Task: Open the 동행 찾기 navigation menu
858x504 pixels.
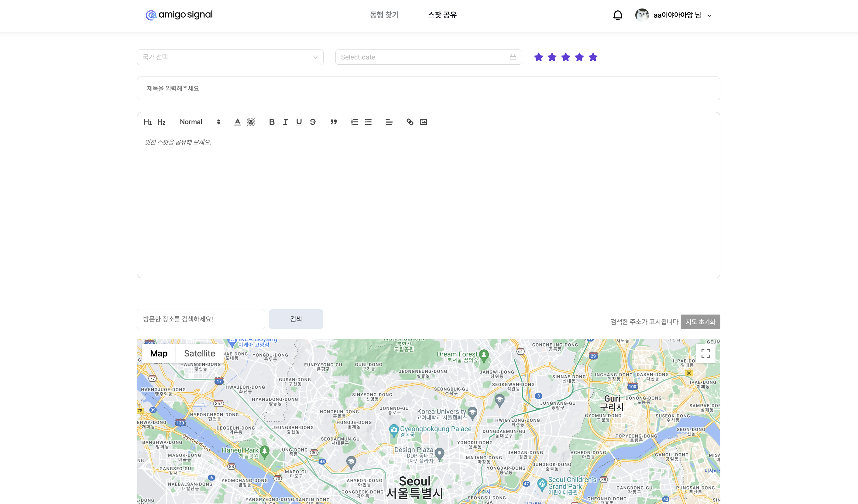Action: pos(384,15)
